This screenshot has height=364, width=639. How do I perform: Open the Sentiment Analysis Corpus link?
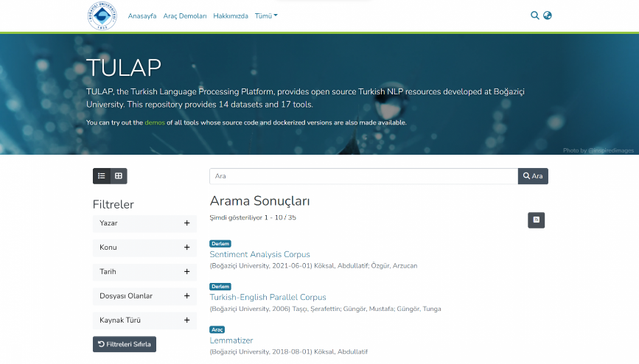click(259, 254)
